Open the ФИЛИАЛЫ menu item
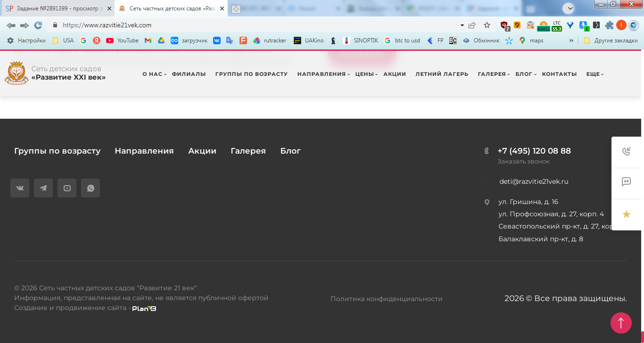Image resolution: width=644 pixels, height=343 pixels. tap(189, 74)
